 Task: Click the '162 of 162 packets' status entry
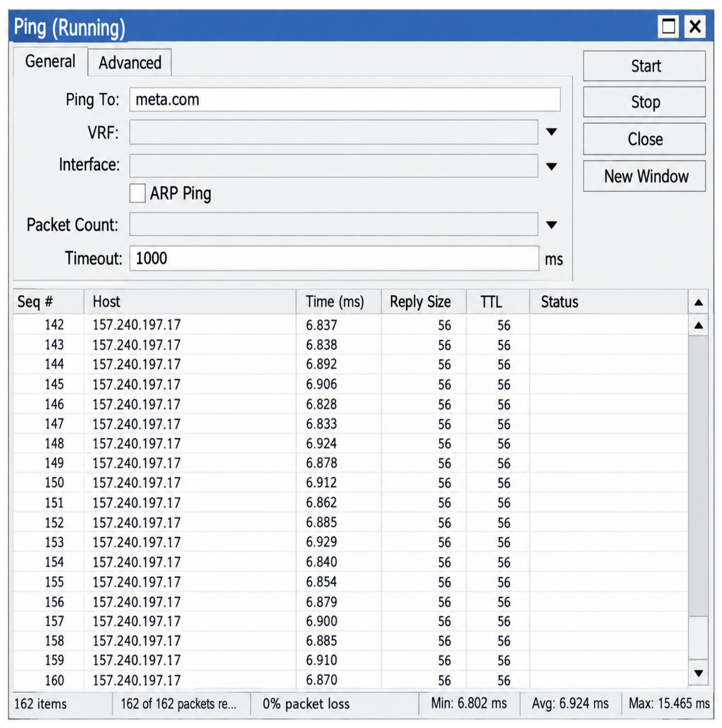(x=178, y=704)
